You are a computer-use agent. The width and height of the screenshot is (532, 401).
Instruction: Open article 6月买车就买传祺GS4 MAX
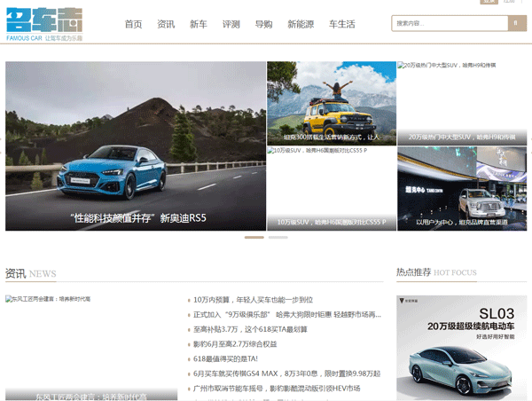click(x=286, y=373)
